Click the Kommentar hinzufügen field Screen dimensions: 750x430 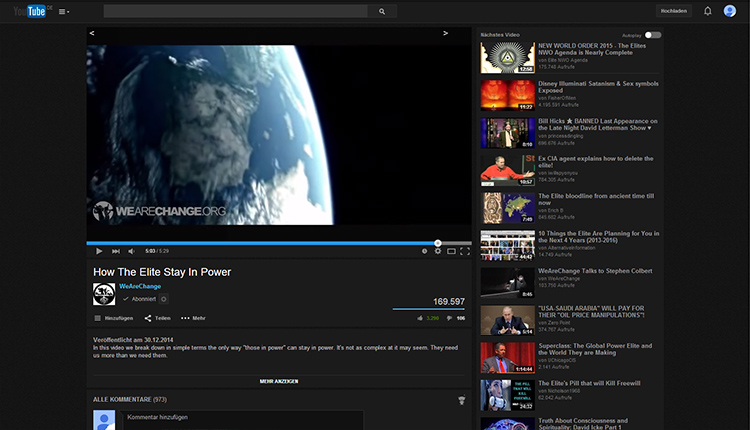243,419
